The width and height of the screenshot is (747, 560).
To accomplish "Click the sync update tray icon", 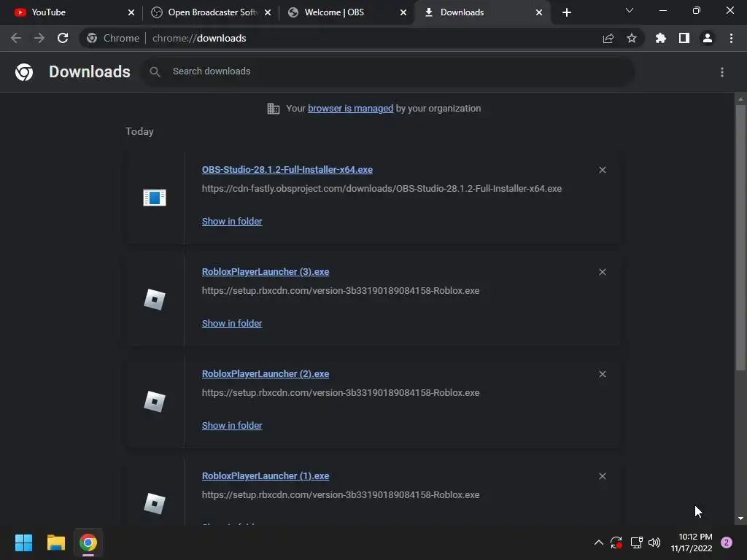I will point(616,542).
